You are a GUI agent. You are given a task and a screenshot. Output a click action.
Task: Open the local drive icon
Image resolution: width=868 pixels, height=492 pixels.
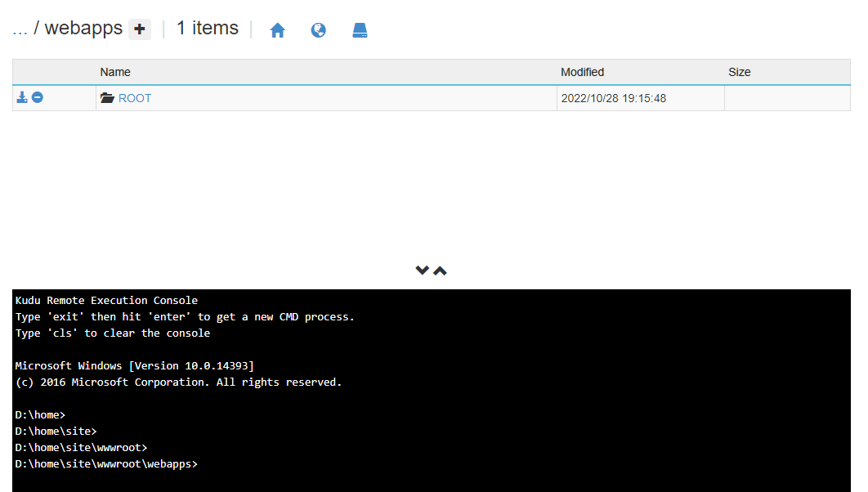[360, 29]
